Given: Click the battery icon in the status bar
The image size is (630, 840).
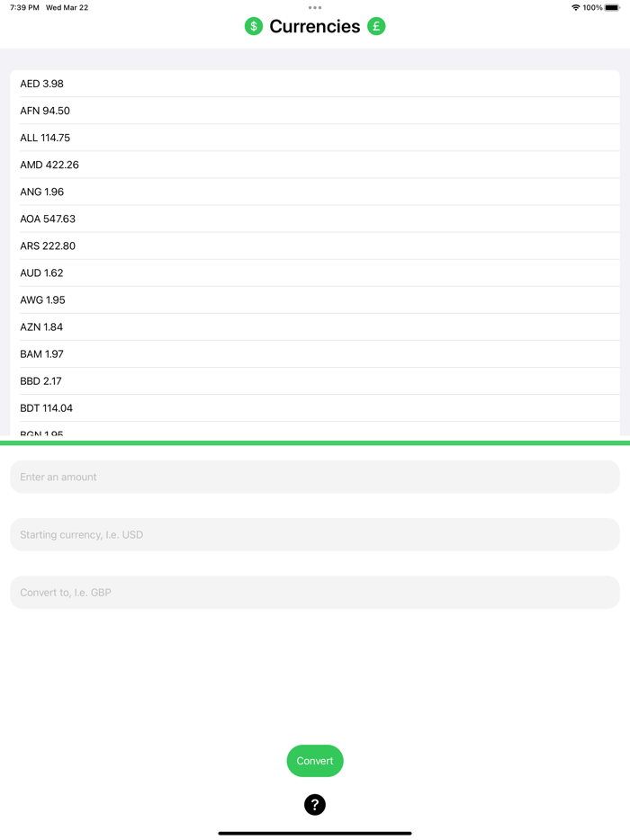Looking at the screenshot, I should [x=615, y=7].
